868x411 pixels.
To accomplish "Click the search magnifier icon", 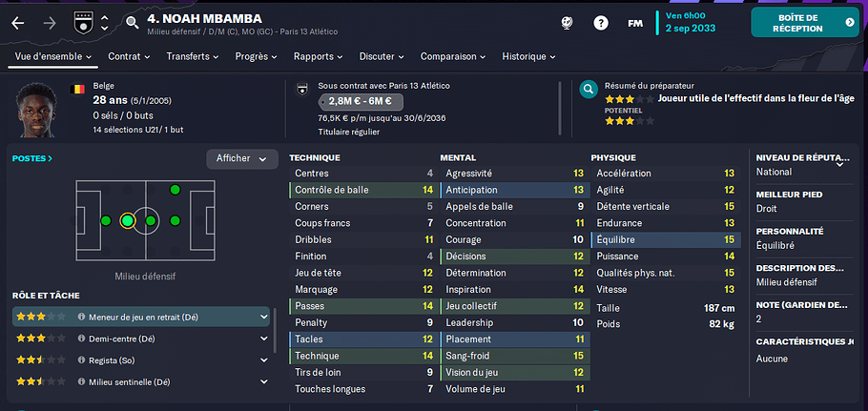I will coord(132,23).
